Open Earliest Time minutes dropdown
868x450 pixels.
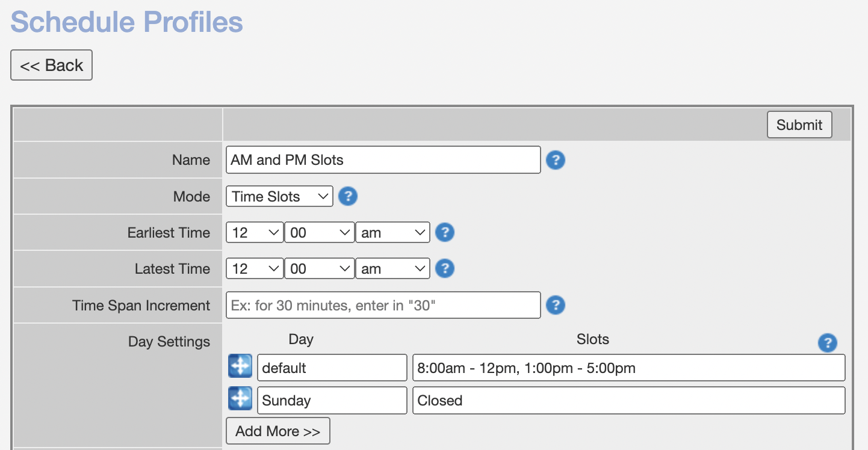pos(320,233)
